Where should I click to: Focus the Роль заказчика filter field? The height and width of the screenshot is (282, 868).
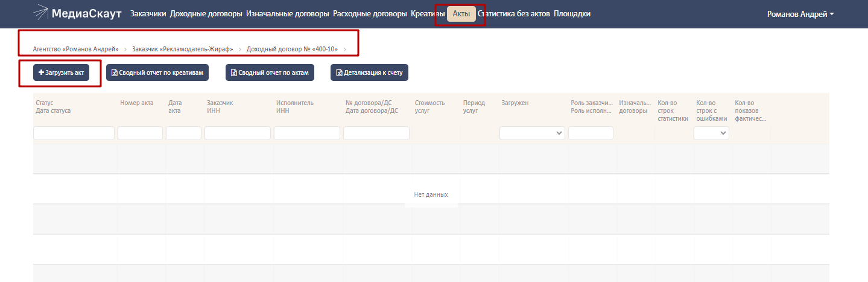(x=591, y=133)
